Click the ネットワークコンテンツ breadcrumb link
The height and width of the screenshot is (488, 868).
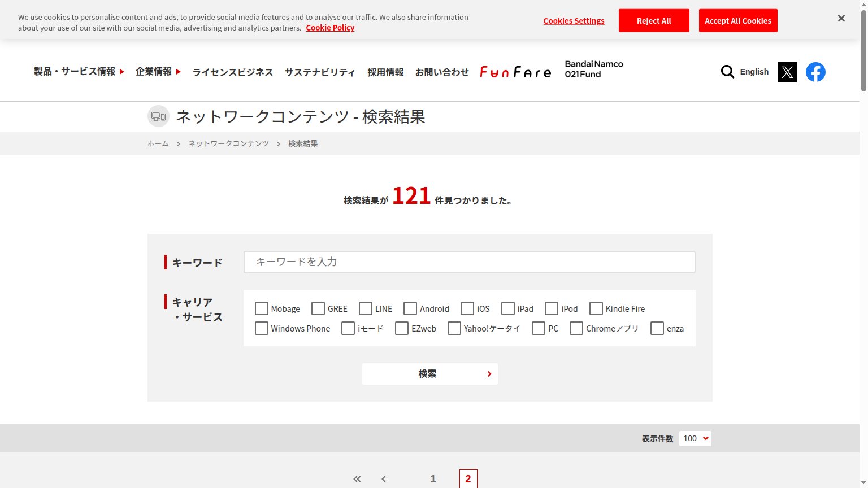(x=228, y=143)
